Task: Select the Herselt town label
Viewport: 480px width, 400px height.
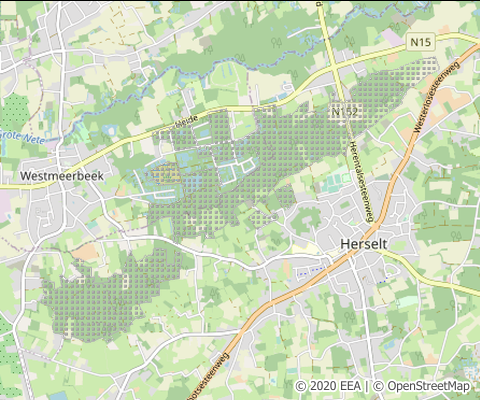Action: (x=364, y=244)
